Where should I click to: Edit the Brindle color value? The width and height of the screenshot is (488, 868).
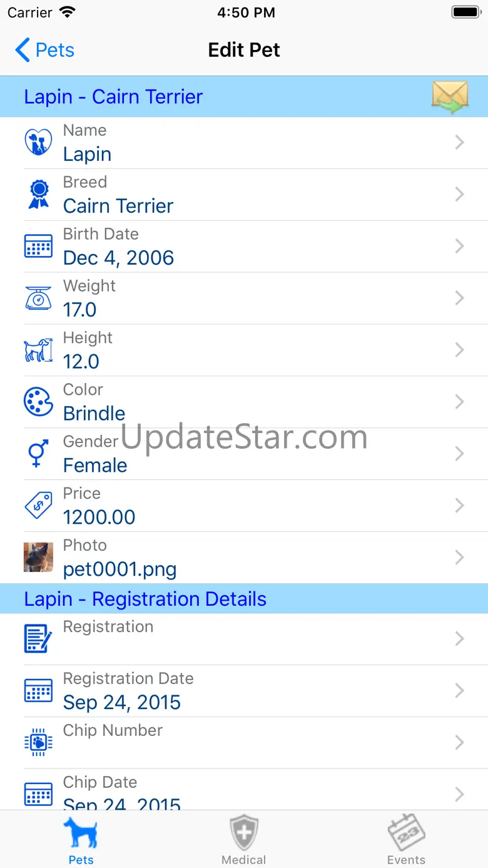coord(94,414)
